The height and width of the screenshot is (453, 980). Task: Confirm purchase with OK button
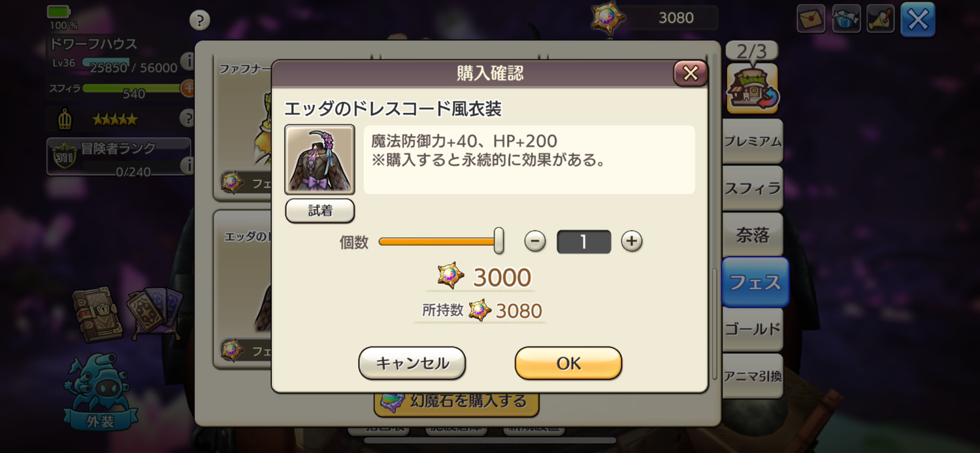[568, 363]
